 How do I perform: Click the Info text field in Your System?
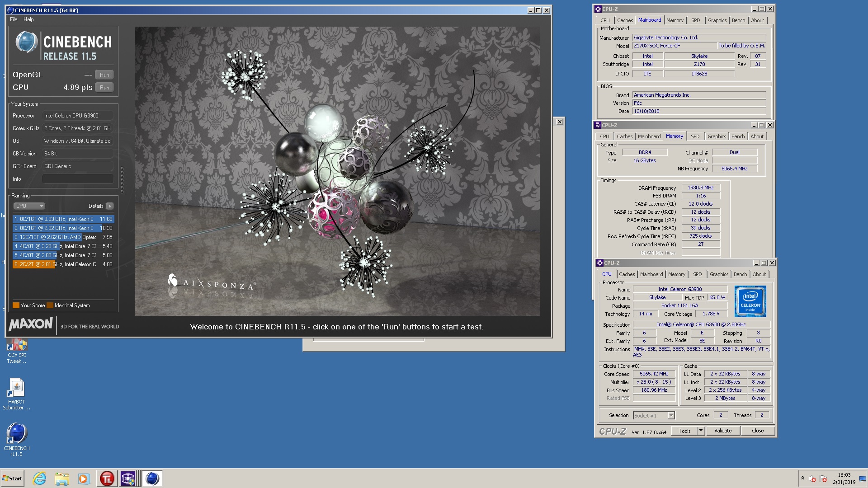[x=78, y=179]
